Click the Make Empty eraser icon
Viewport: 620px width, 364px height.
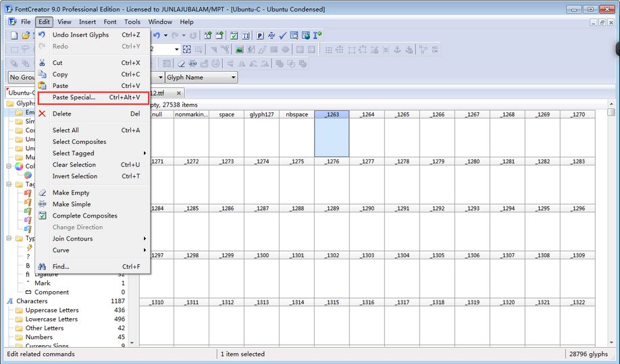point(43,192)
